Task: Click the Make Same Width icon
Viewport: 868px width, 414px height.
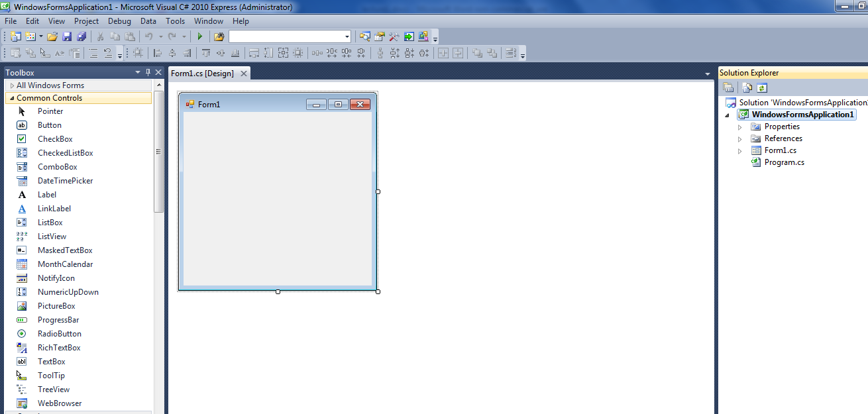Action: coord(254,53)
